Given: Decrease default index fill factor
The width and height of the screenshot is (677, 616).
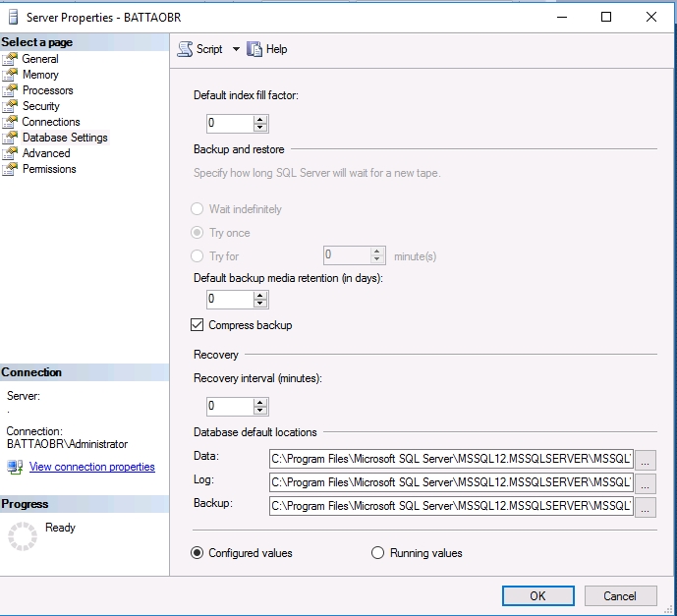Looking at the screenshot, I should (260, 128).
